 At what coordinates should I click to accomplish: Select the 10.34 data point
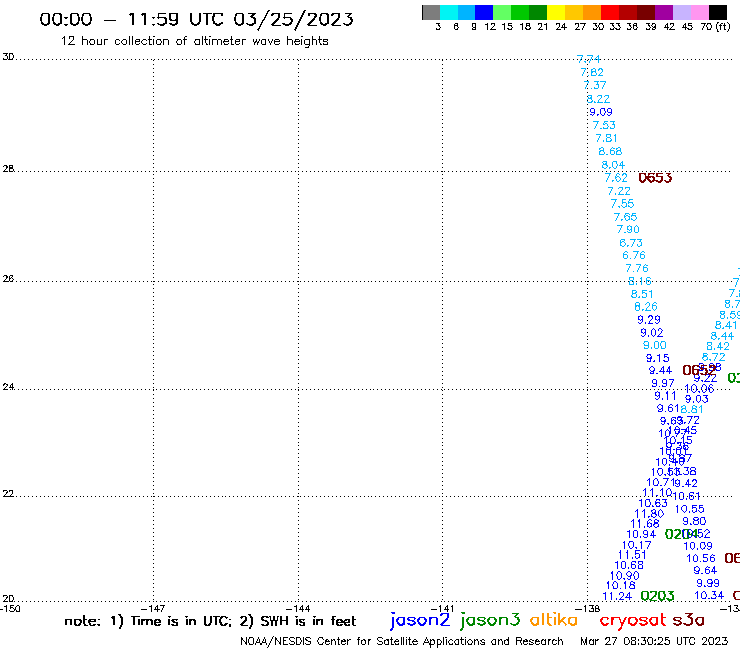coord(709,596)
